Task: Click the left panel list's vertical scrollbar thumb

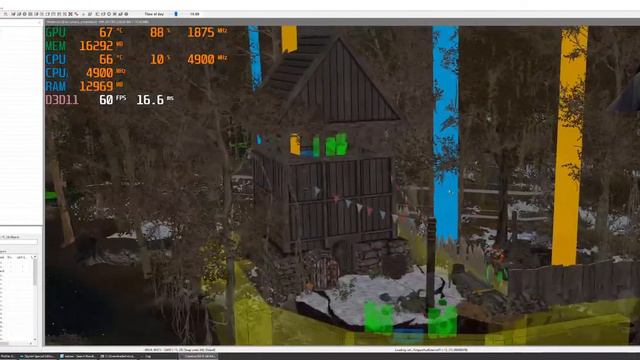Action: coord(35,272)
